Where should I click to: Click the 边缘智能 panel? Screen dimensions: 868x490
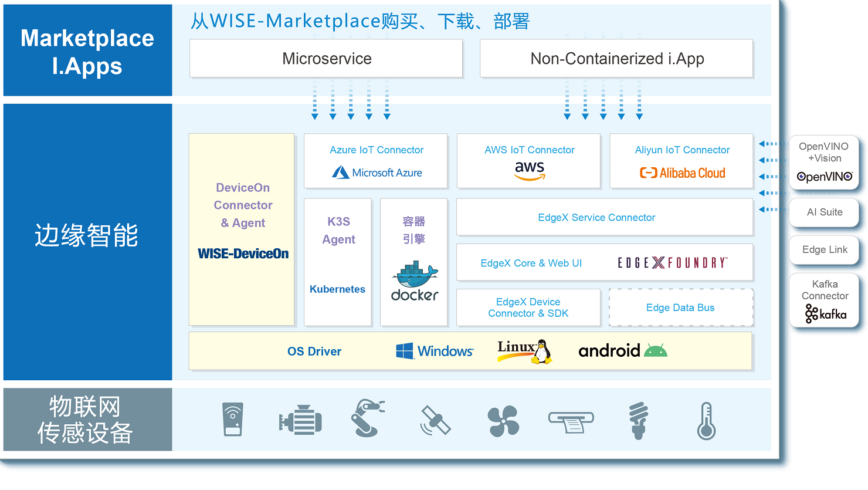87,242
